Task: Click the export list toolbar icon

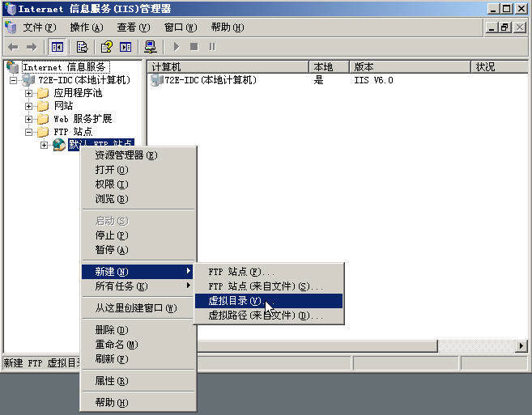Action: [x=82, y=47]
